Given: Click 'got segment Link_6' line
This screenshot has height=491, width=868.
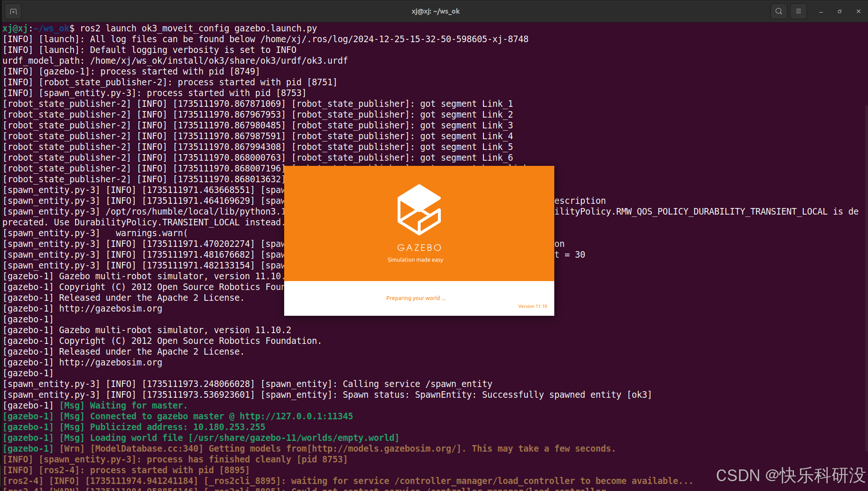Looking at the screenshot, I should (x=258, y=158).
